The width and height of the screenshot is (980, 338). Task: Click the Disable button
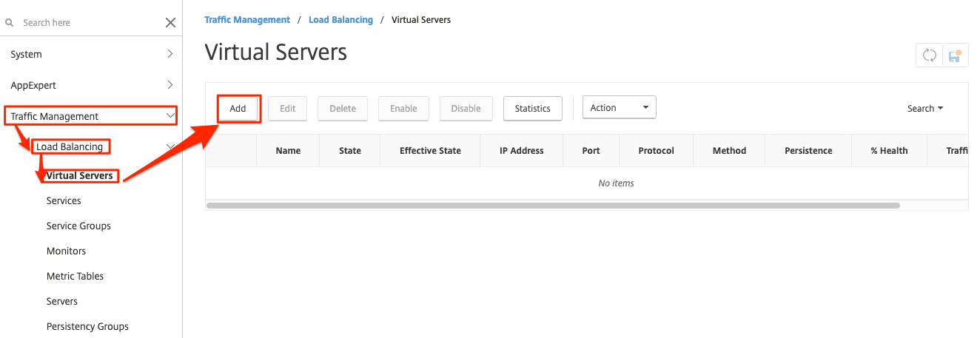(466, 108)
